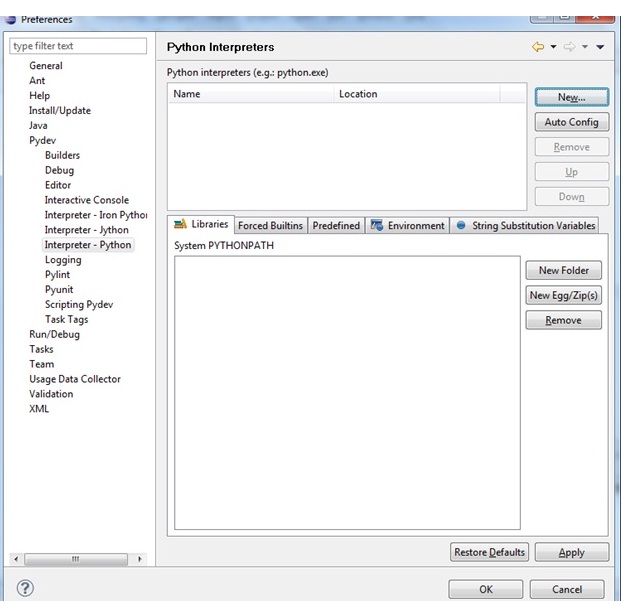The height and width of the screenshot is (601, 623).
Task: Click the New Egg/Zip(s) button
Action: click(x=564, y=295)
